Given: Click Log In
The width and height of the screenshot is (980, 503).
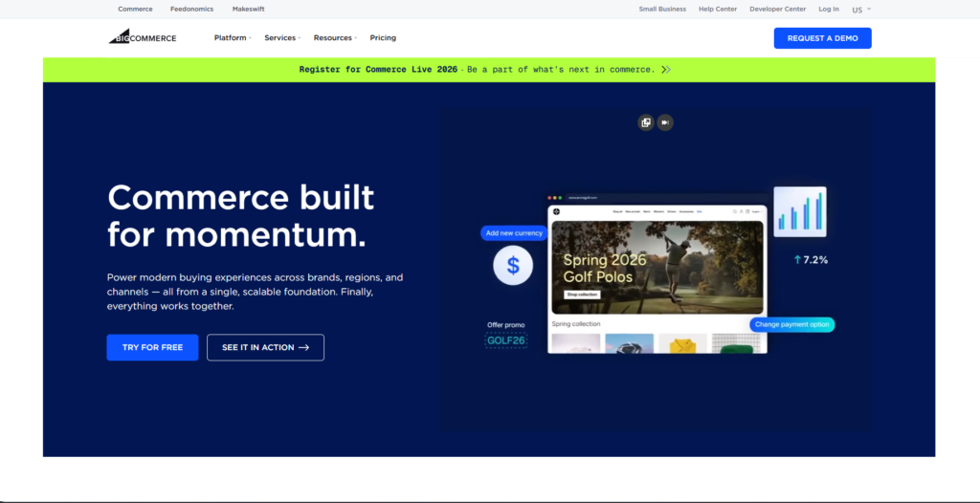Looking at the screenshot, I should [x=829, y=10].
